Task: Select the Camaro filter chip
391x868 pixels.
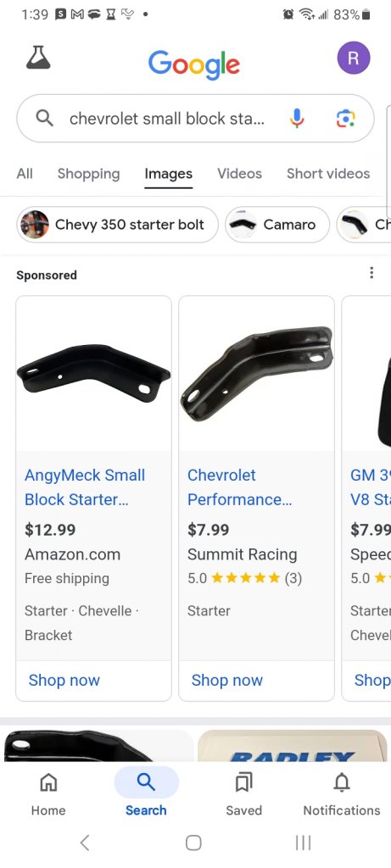Action: 276,224
